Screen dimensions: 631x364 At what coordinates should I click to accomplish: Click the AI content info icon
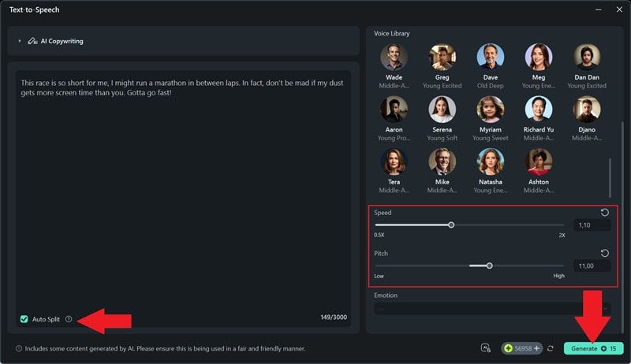pos(19,348)
